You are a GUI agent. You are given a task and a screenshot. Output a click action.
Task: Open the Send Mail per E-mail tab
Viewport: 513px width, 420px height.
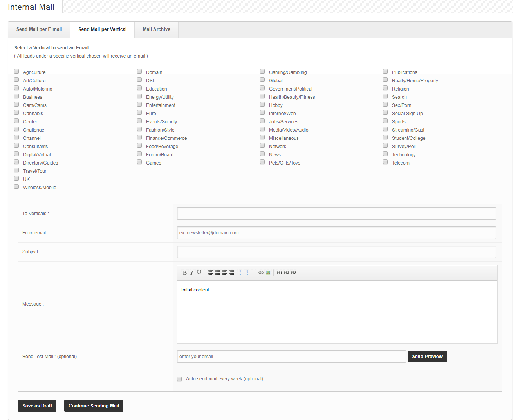pyautogui.click(x=39, y=29)
